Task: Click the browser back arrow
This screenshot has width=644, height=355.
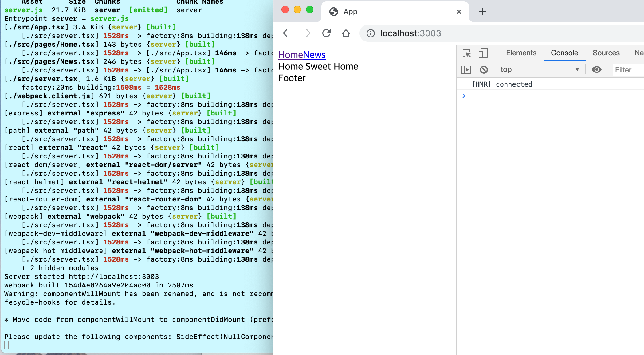Action: pos(287,33)
